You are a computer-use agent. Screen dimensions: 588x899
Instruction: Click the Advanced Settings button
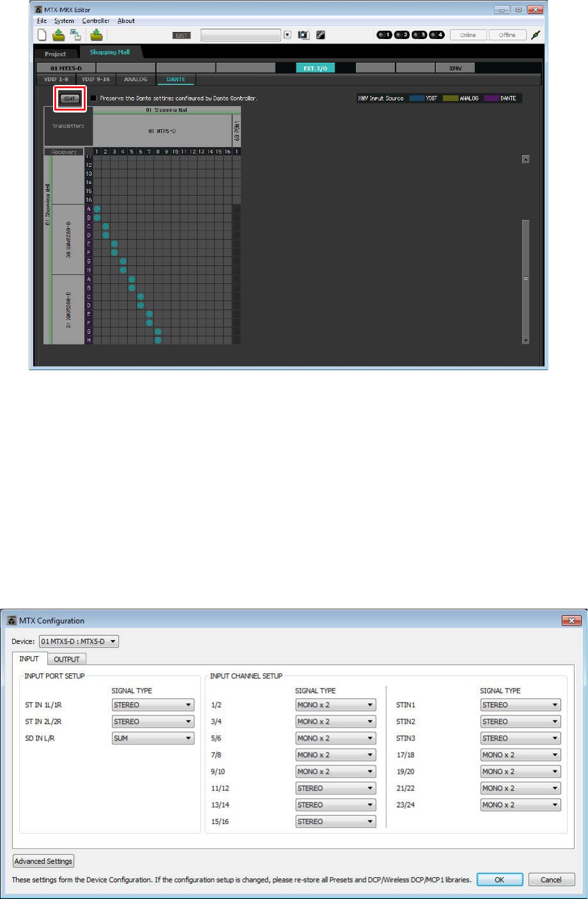(x=43, y=861)
